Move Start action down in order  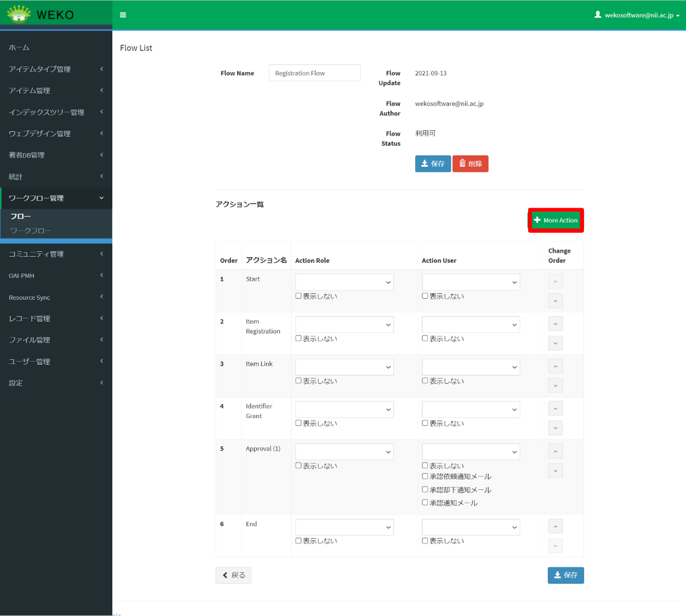point(555,301)
